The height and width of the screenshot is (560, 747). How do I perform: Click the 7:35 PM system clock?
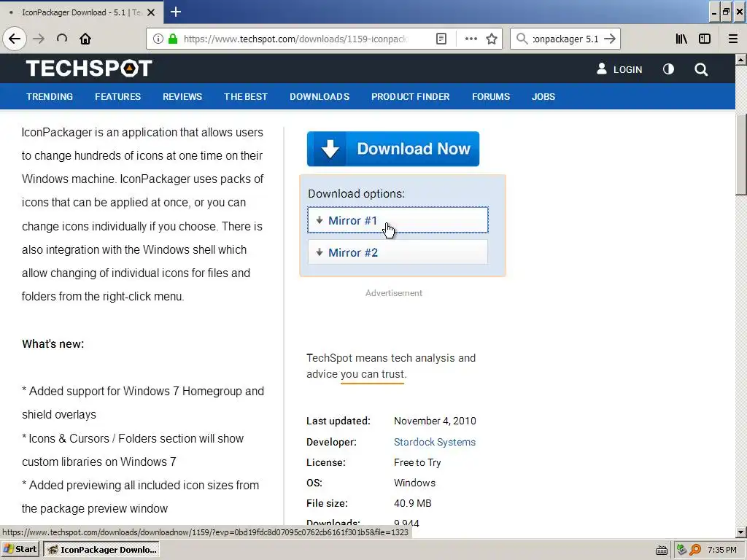[722, 550]
